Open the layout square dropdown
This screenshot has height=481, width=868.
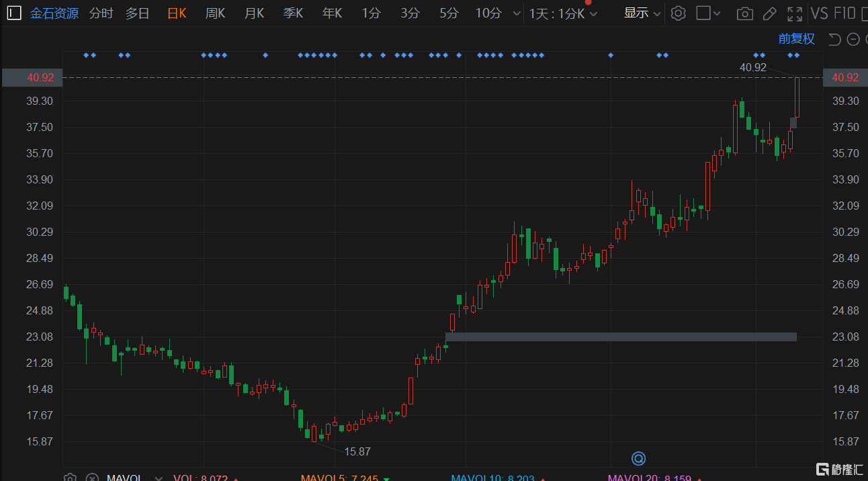(708, 13)
